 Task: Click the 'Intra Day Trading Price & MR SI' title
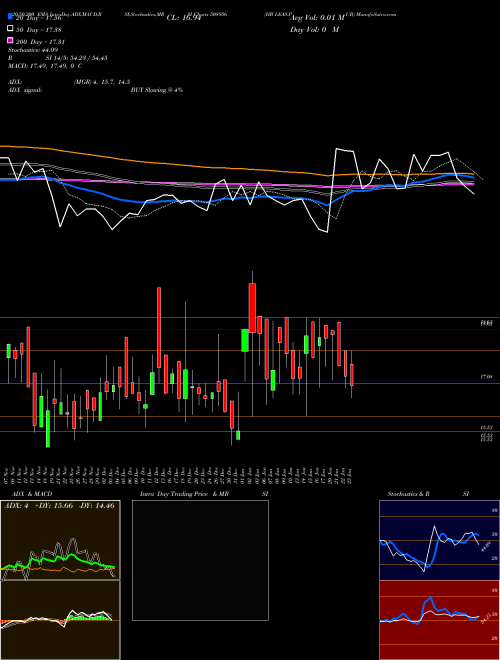[204, 494]
